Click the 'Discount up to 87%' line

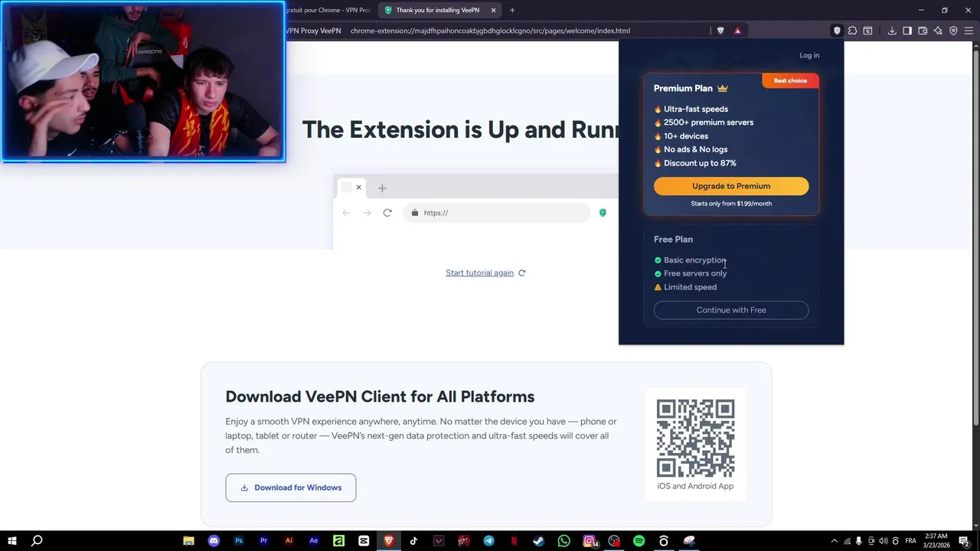[695, 163]
